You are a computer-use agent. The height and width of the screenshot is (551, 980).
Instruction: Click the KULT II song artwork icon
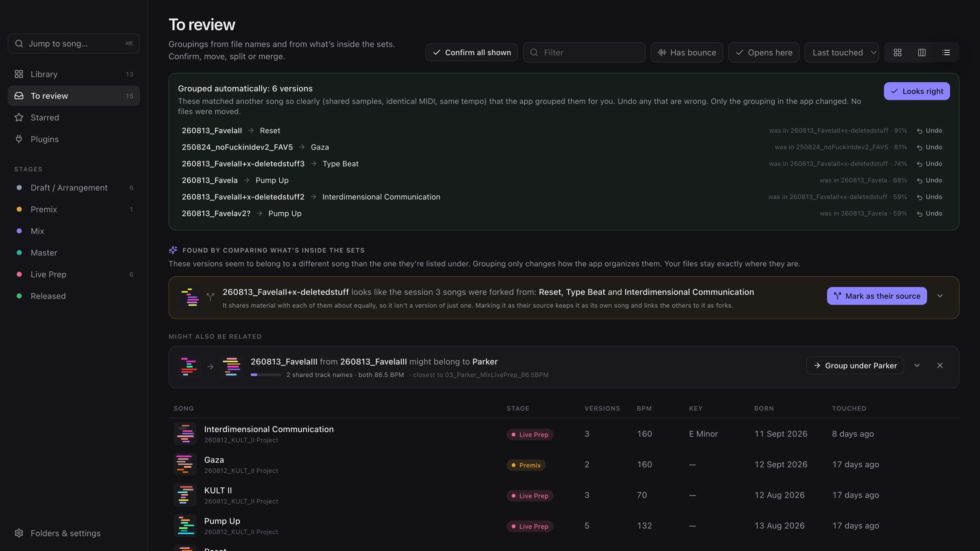click(185, 495)
